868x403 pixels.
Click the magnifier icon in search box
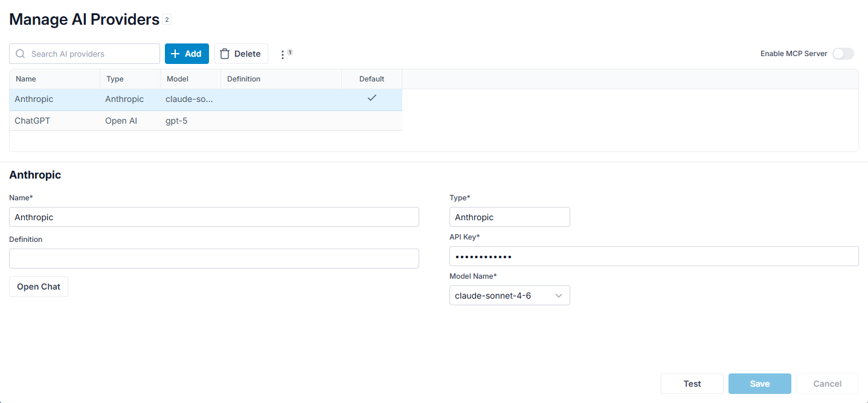coord(21,54)
